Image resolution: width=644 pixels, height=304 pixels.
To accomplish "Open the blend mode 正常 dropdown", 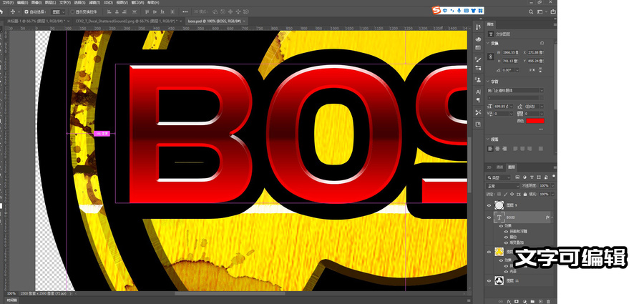I will pos(503,186).
